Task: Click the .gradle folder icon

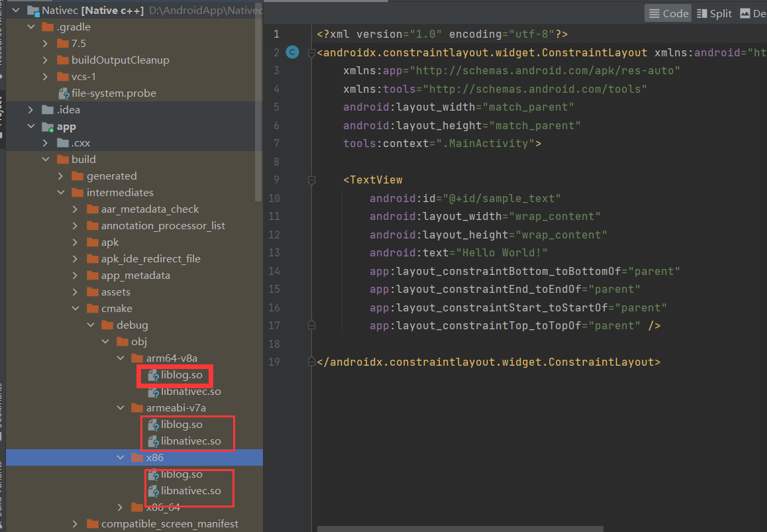Action: (48, 27)
